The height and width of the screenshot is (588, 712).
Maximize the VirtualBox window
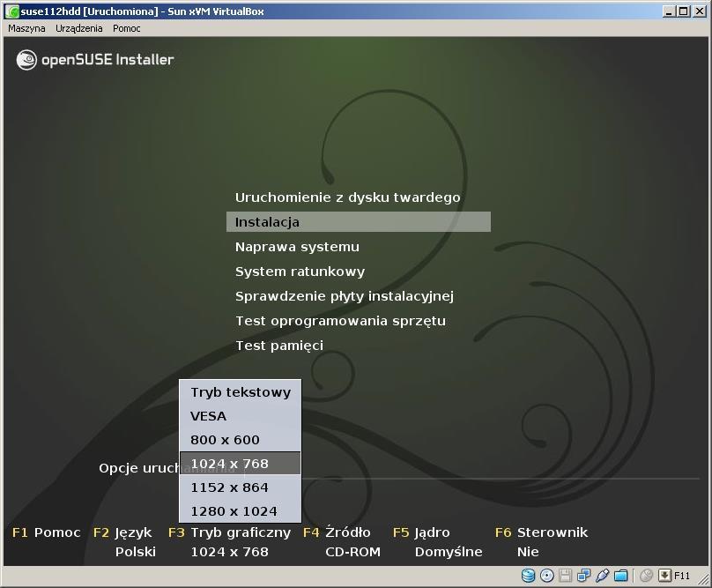click(x=684, y=11)
